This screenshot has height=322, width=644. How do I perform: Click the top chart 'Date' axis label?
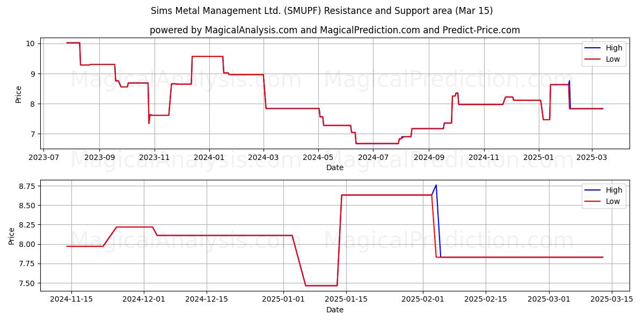(x=335, y=168)
